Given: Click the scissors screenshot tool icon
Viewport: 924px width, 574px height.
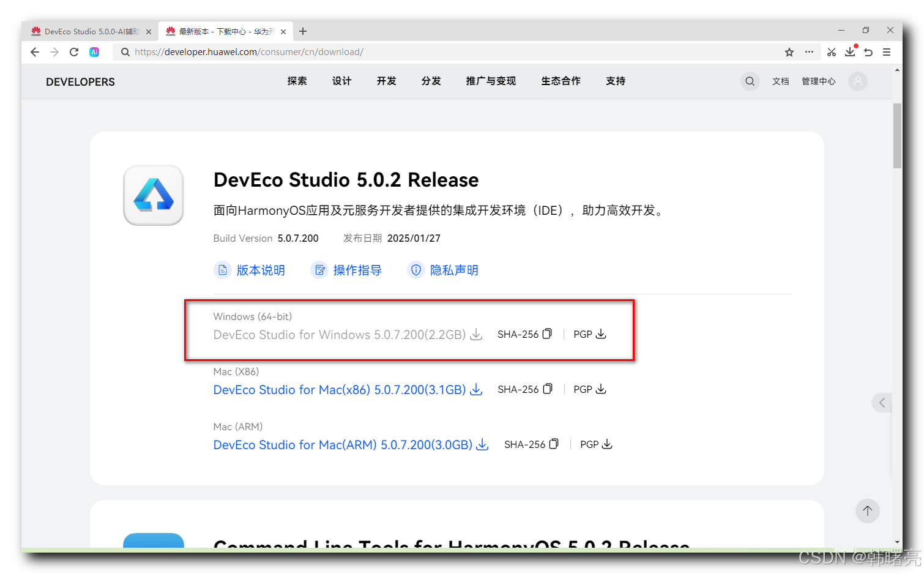Looking at the screenshot, I should coord(831,52).
